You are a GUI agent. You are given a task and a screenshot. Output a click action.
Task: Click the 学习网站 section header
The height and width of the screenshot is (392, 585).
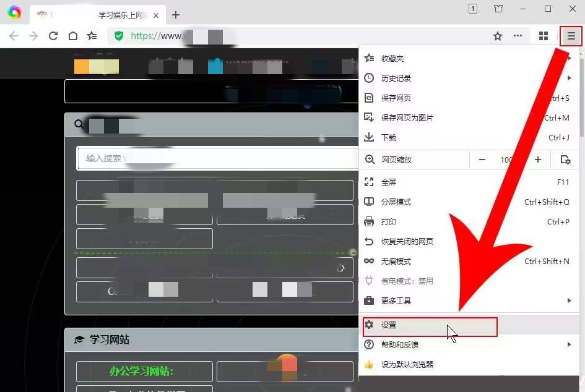[x=212, y=340]
